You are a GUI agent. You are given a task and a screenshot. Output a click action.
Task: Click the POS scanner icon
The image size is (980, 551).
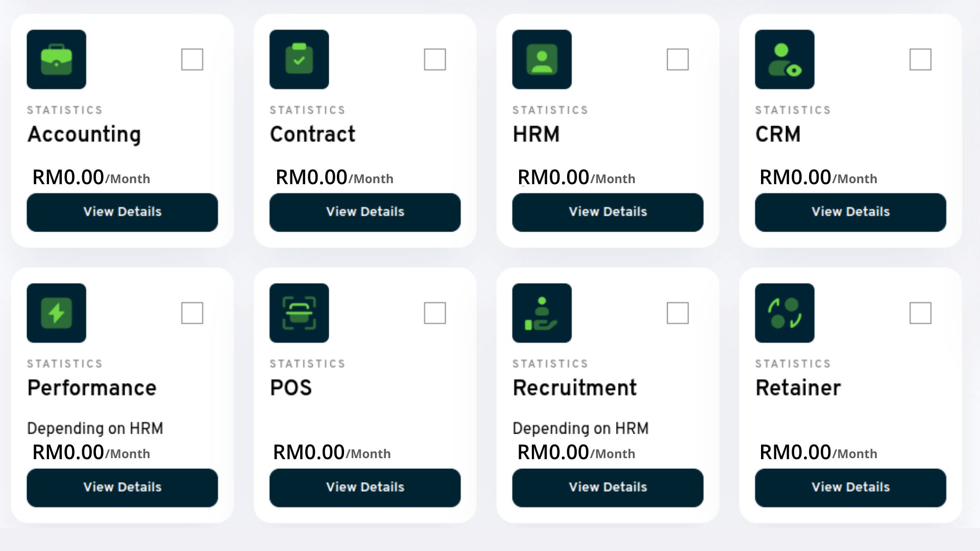pos(299,313)
